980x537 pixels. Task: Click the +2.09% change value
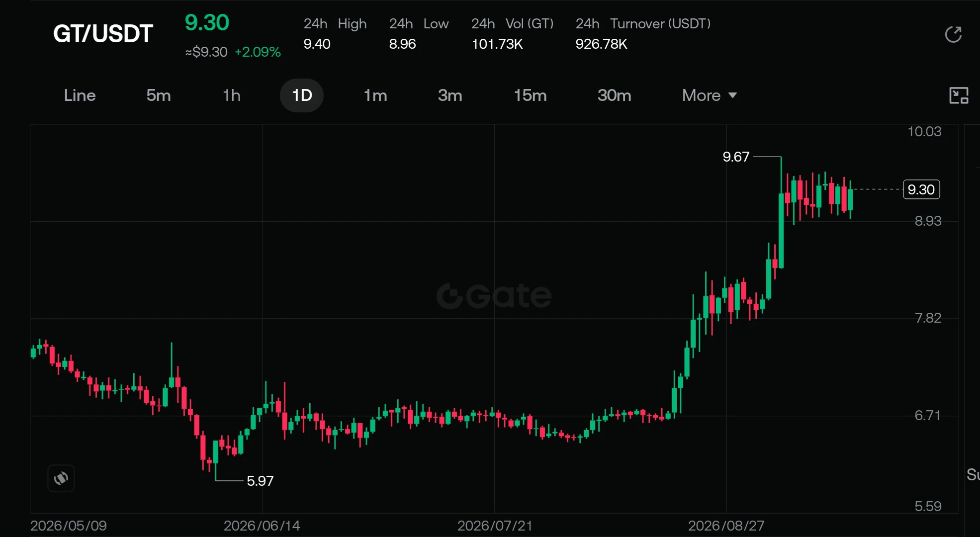click(258, 52)
